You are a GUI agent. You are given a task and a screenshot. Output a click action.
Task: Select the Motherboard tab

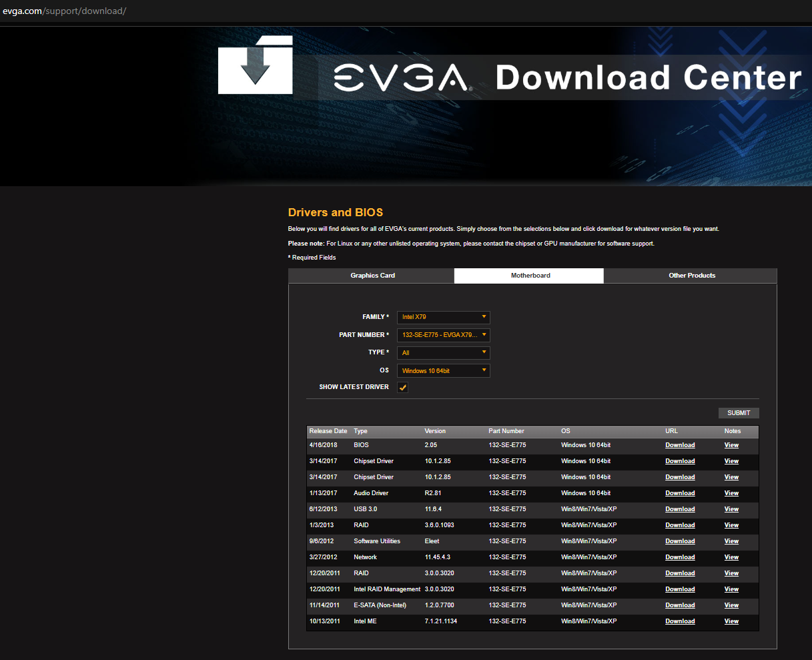pyautogui.click(x=530, y=276)
